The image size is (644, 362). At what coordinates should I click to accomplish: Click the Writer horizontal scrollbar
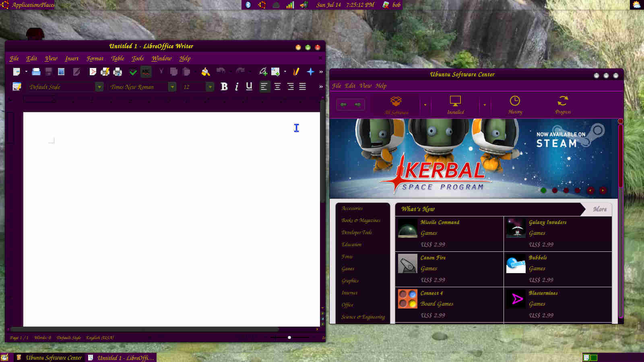pos(145,329)
